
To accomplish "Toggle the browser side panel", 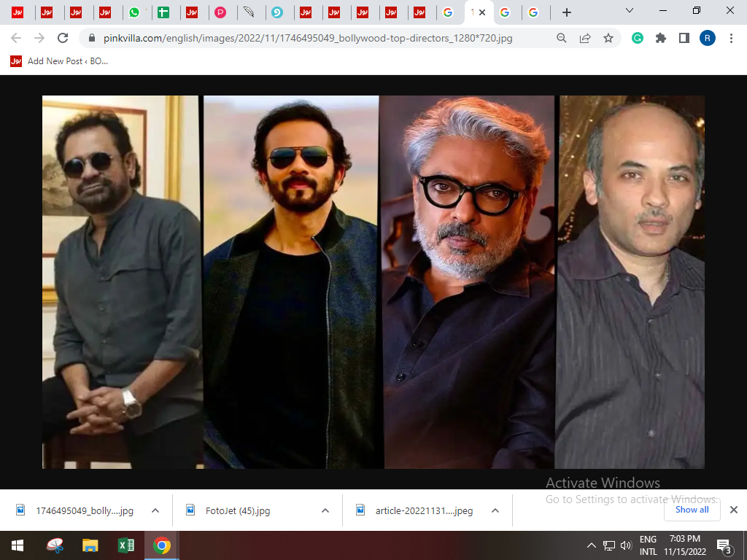I will click(684, 38).
